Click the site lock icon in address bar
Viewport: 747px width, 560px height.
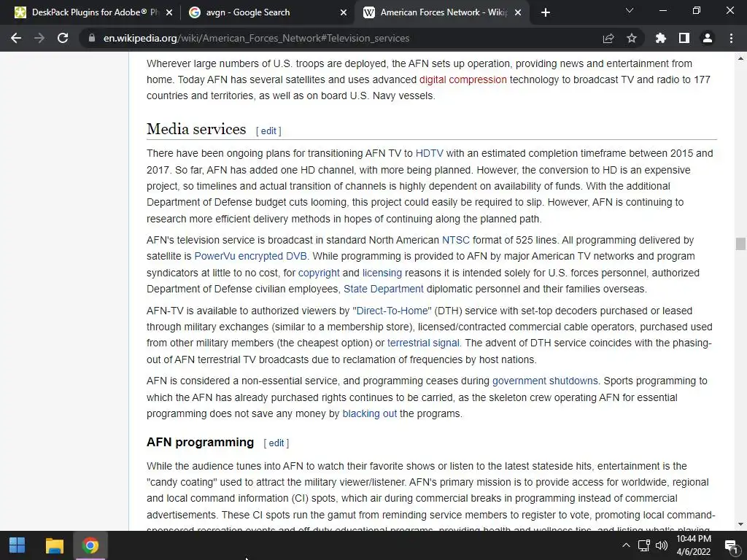coord(92,38)
